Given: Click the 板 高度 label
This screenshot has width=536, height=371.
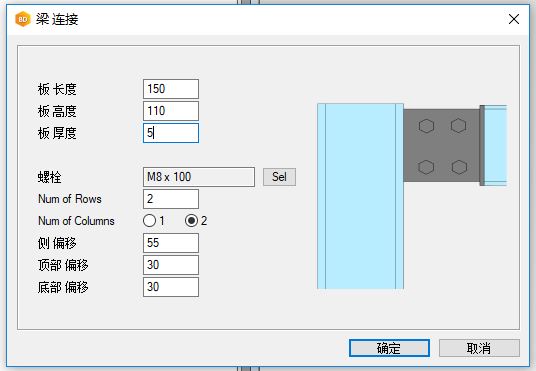Looking at the screenshot, I should [57, 111].
